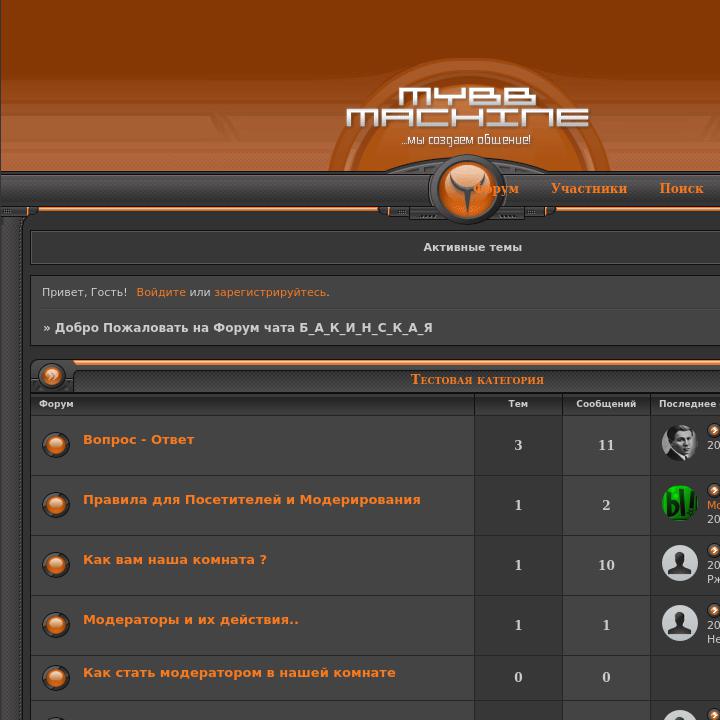Open last-post avatar in Вопрос - Ответ row

680,443
